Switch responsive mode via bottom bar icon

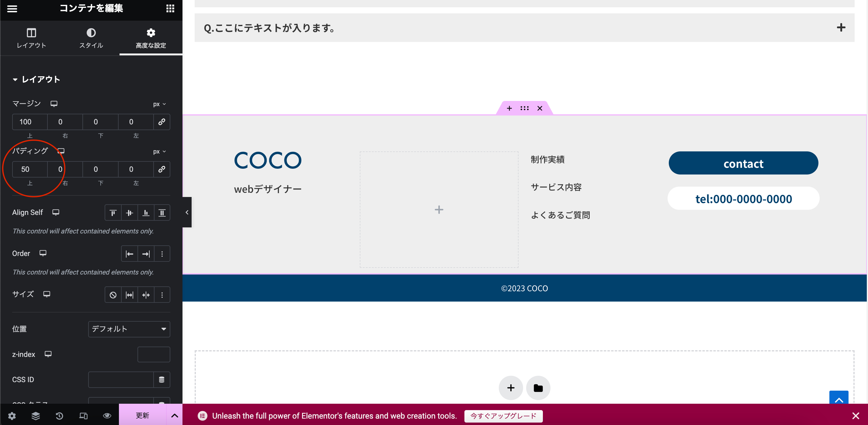point(83,416)
